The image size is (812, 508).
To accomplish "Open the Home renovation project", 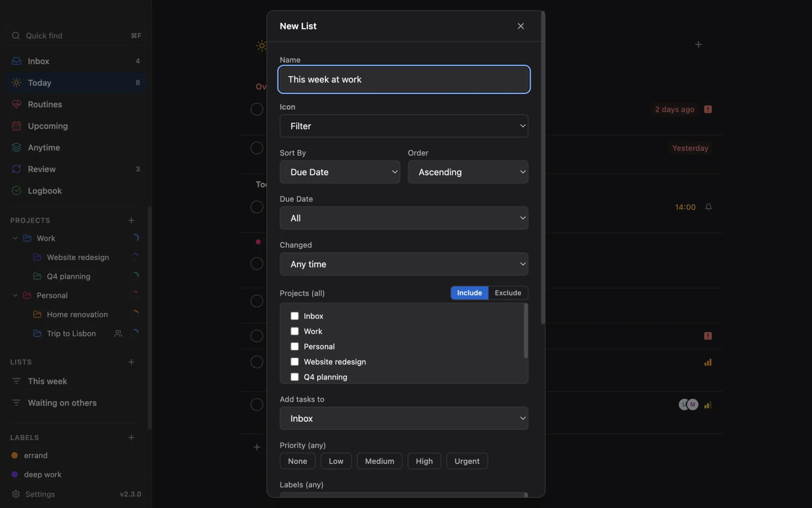I will [x=76, y=314].
